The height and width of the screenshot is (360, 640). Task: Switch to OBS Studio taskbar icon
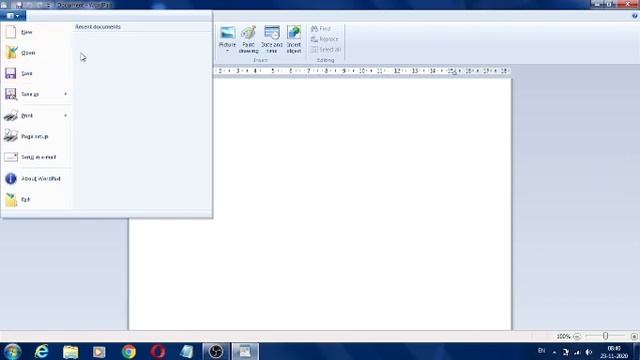(x=216, y=351)
